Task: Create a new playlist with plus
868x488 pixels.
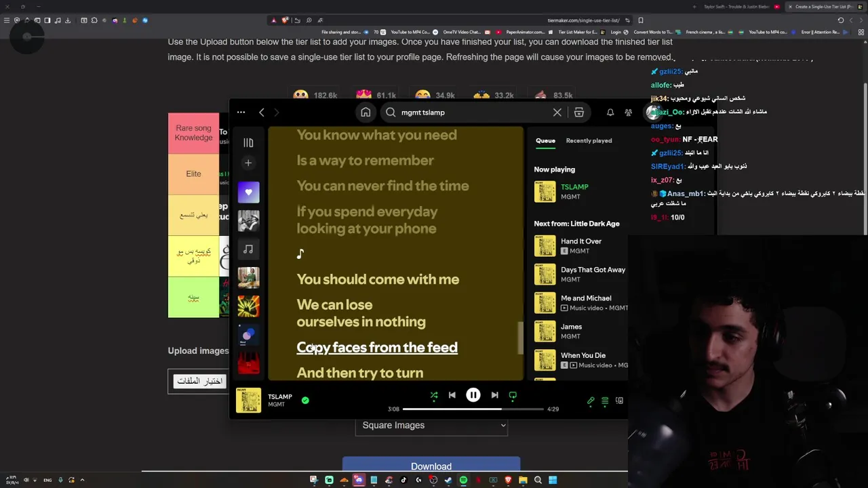Action: 248,163
